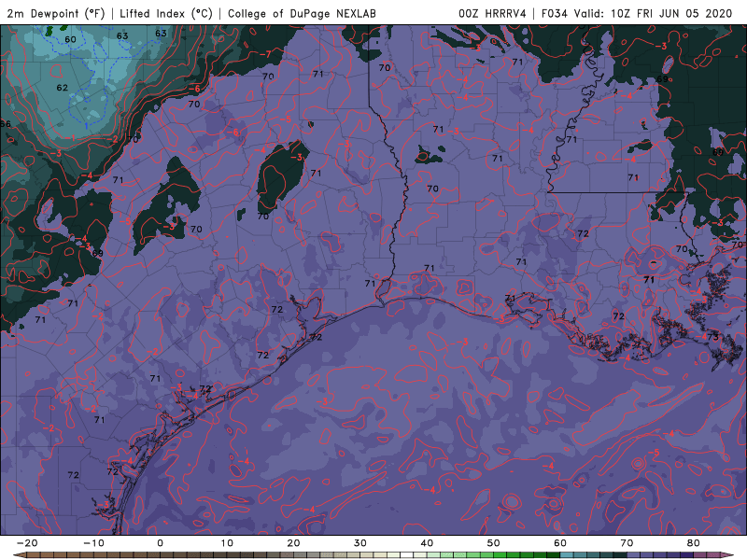Click the "62" dewpoint value on the map
The image size is (747, 560).
62,88
